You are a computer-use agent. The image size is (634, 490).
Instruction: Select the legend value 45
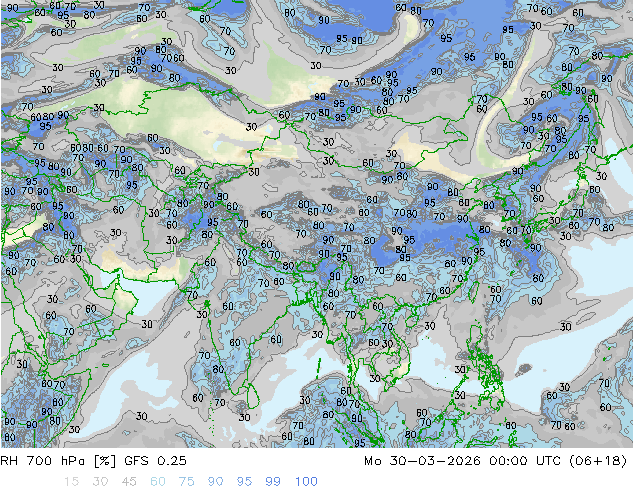(x=129, y=482)
